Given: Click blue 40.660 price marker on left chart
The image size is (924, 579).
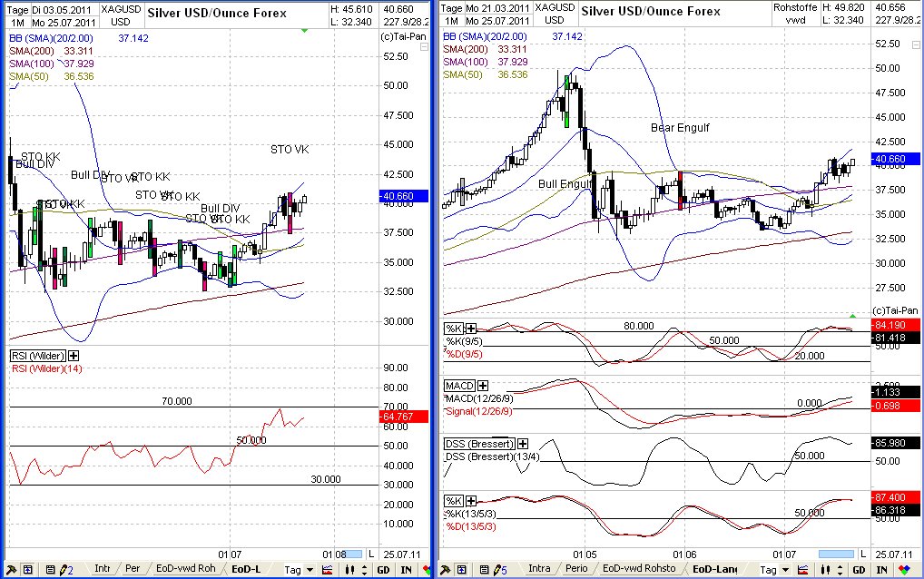Looking at the screenshot, I should click(x=404, y=196).
